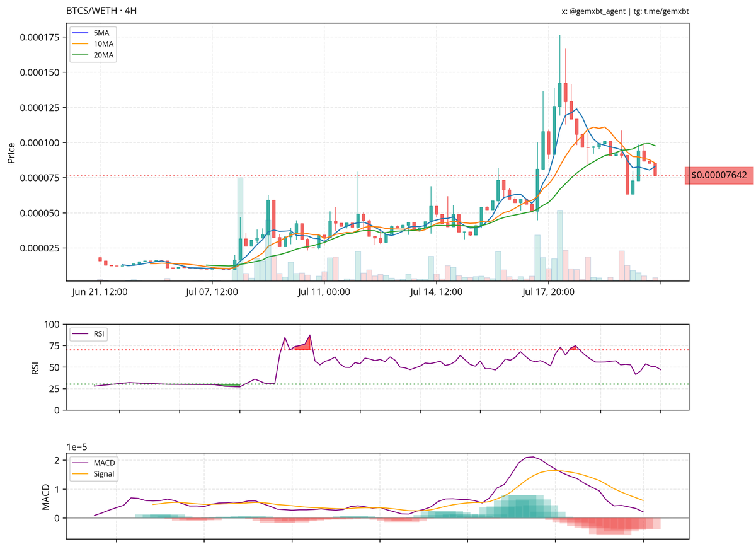This screenshot has height=549, width=756.
Task: Select the RSI legend entry
Action: [x=89, y=333]
